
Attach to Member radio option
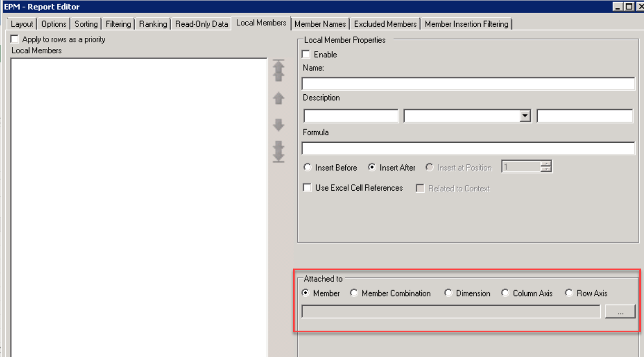(x=306, y=293)
